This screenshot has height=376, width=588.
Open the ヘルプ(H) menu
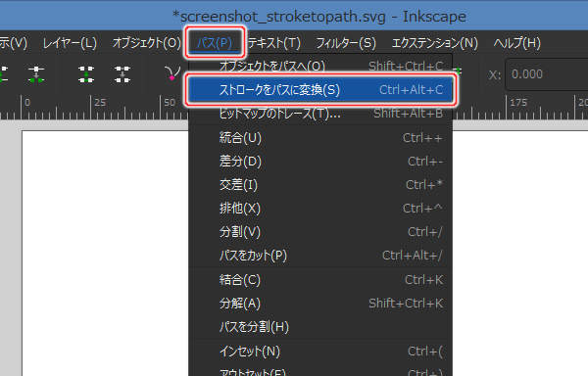(516, 43)
